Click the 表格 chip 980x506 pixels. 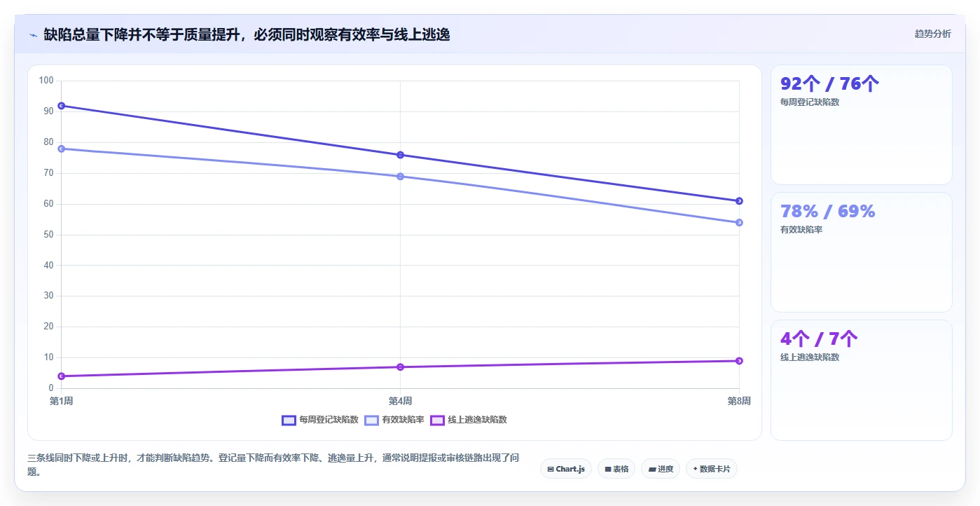tap(616, 469)
